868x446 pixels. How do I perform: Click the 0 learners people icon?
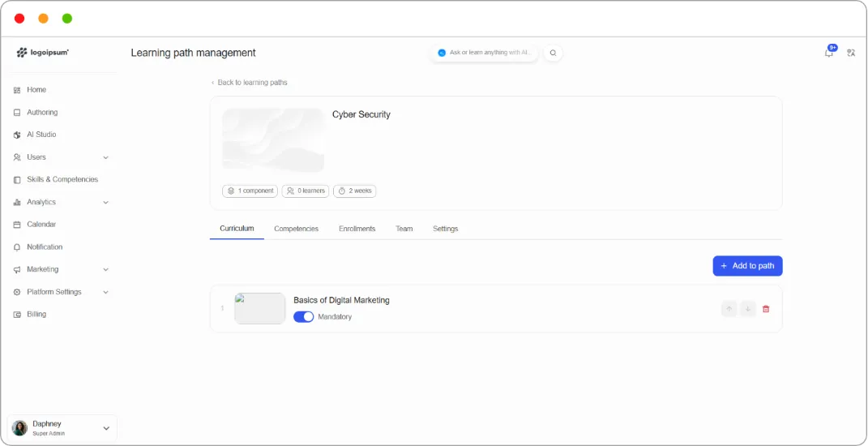pyautogui.click(x=290, y=191)
